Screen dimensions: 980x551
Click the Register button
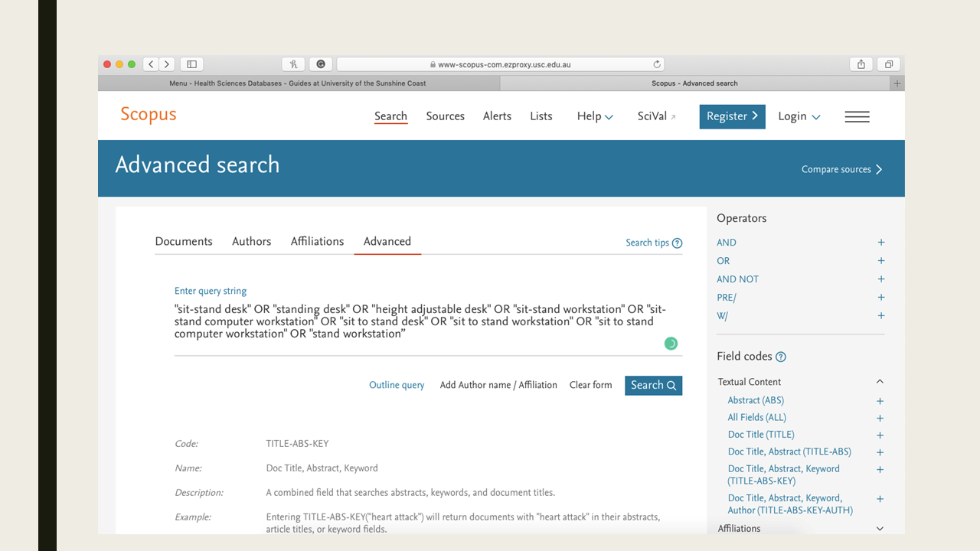732,116
